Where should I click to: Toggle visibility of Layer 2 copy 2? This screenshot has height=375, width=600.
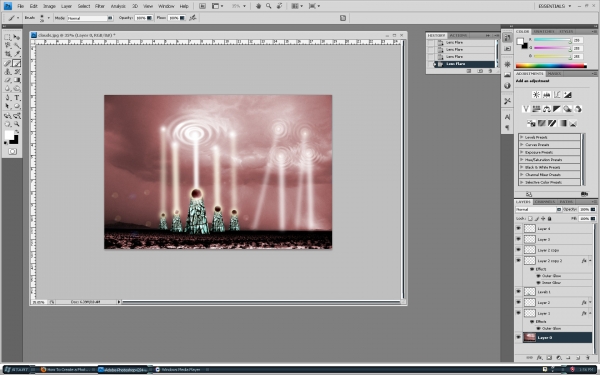(518, 261)
